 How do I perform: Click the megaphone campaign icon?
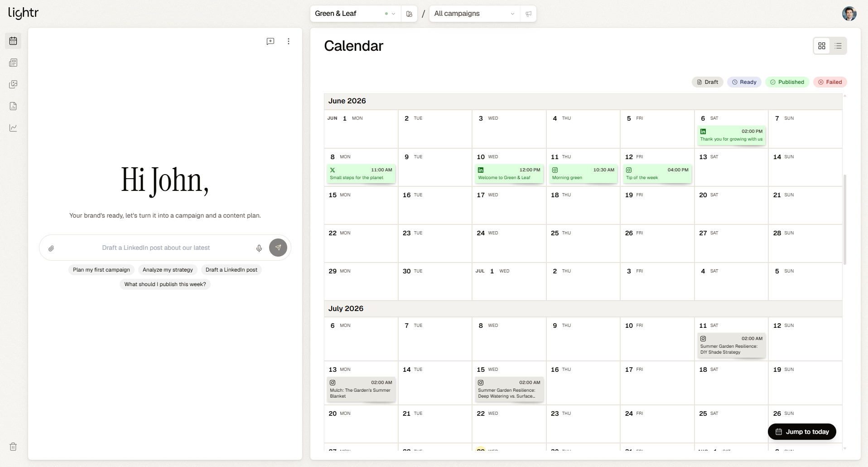(528, 14)
